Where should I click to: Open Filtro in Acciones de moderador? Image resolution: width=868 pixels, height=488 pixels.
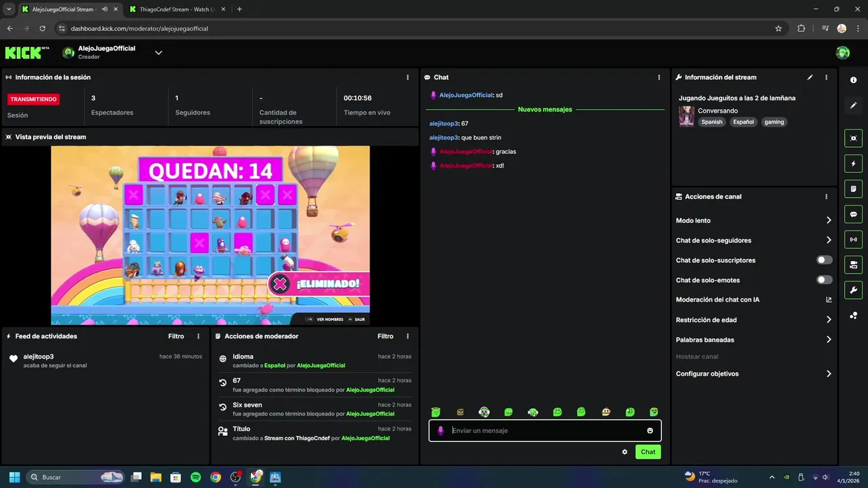pyautogui.click(x=385, y=336)
